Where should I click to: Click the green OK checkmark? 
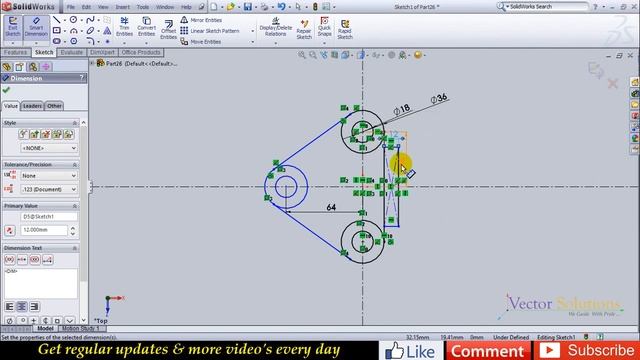[x=6, y=90]
